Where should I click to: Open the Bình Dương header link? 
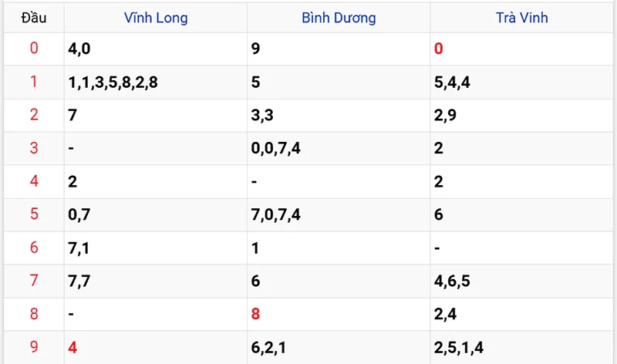pos(339,18)
